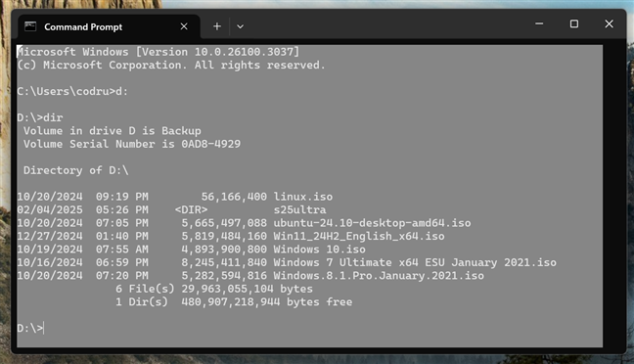Click the s25ultra directory name
634x364 pixels.
pos(299,210)
